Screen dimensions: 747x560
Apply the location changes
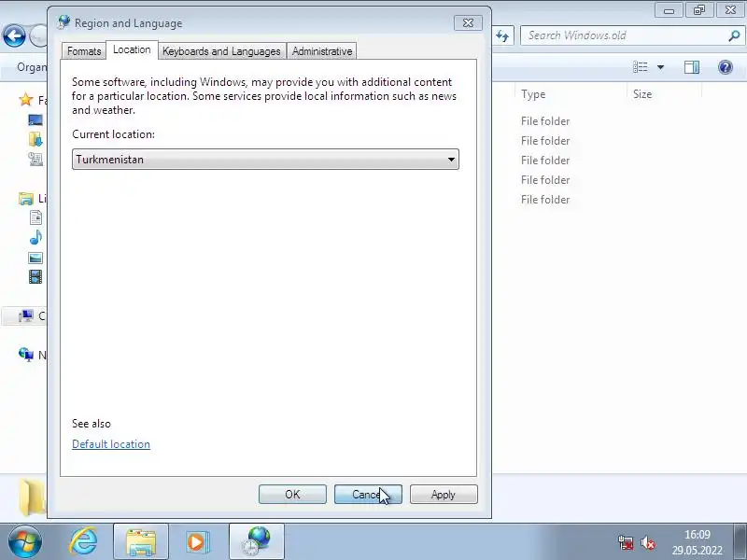pos(444,495)
